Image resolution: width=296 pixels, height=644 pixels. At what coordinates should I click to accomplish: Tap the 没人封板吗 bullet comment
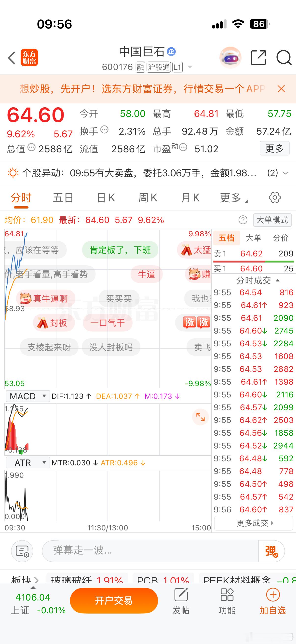coord(111,347)
